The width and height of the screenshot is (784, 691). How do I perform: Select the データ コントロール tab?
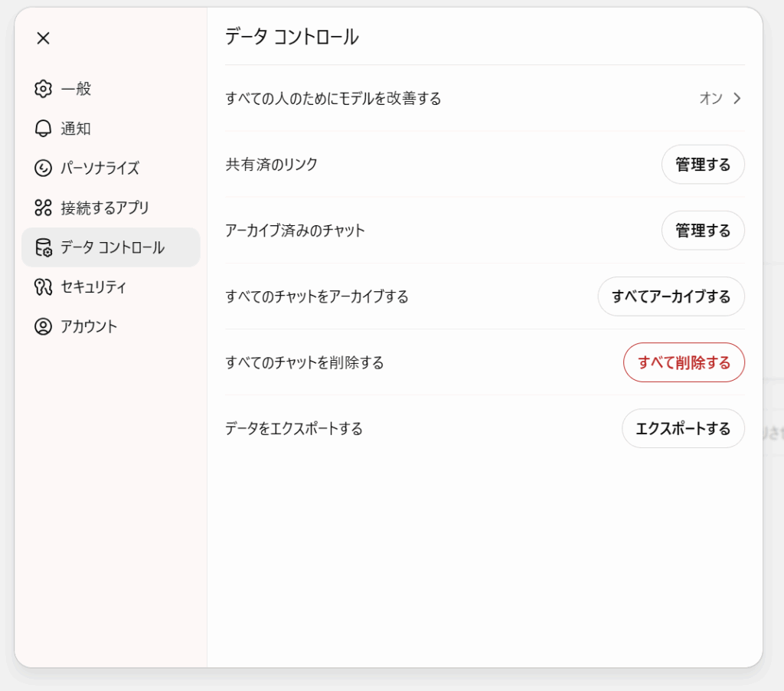[110, 247]
